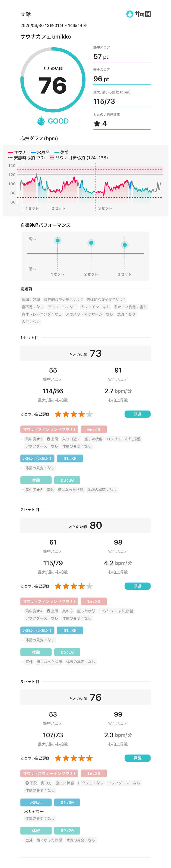Click the サの国 water drop logo
Viewport: 171px width, 868px height.
point(129,14)
